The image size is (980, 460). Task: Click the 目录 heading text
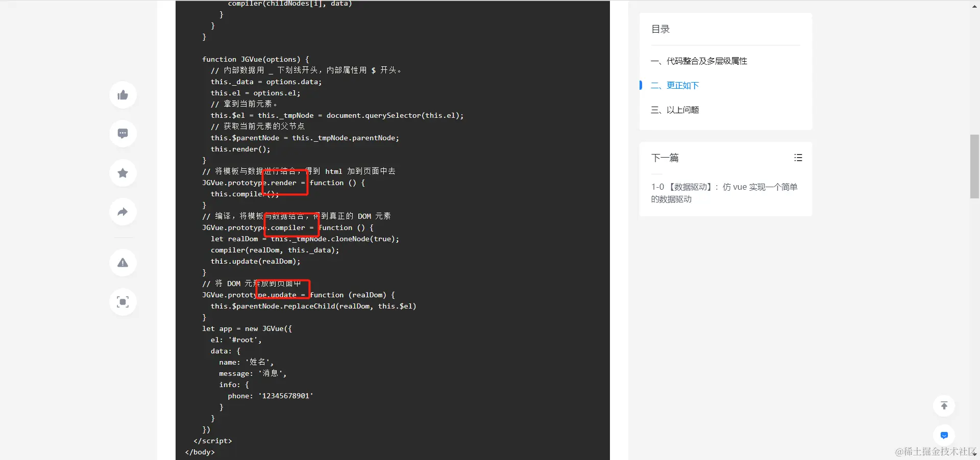(660, 29)
